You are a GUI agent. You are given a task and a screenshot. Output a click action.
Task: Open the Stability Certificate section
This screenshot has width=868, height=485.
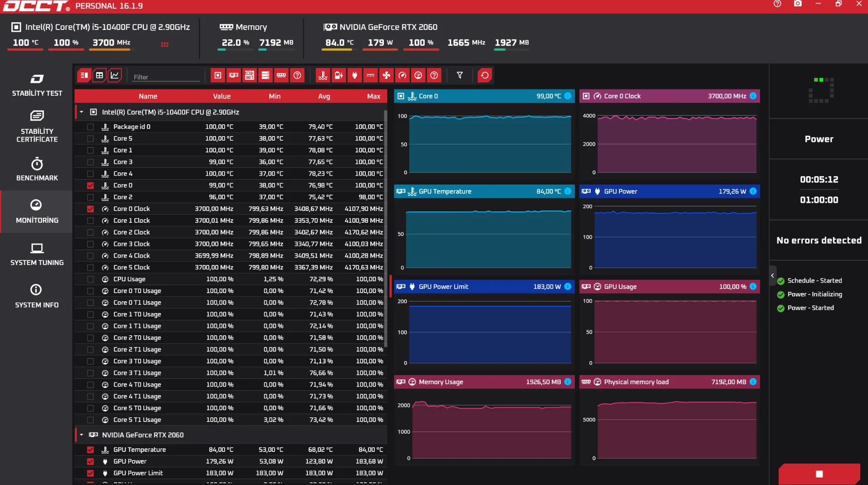[x=37, y=127]
